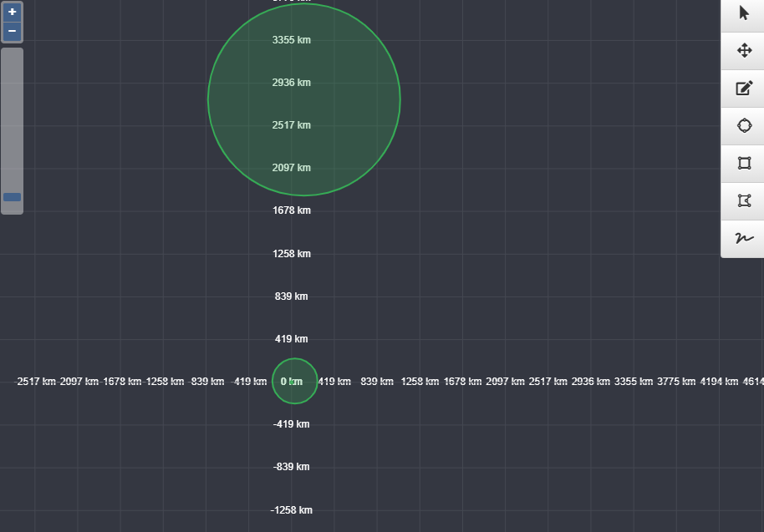The height and width of the screenshot is (532, 764).
Task: Click the 839 km label right of center
Action: click(x=377, y=381)
